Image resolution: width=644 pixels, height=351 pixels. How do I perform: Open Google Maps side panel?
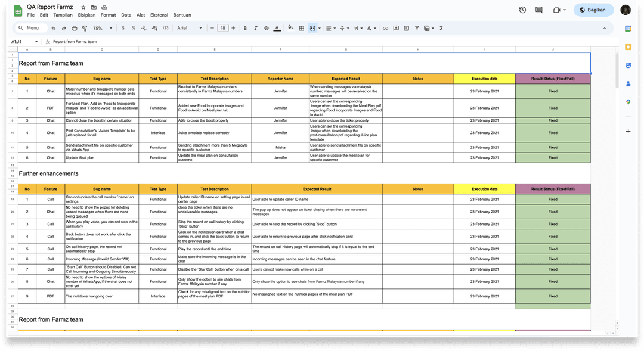(x=628, y=102)
